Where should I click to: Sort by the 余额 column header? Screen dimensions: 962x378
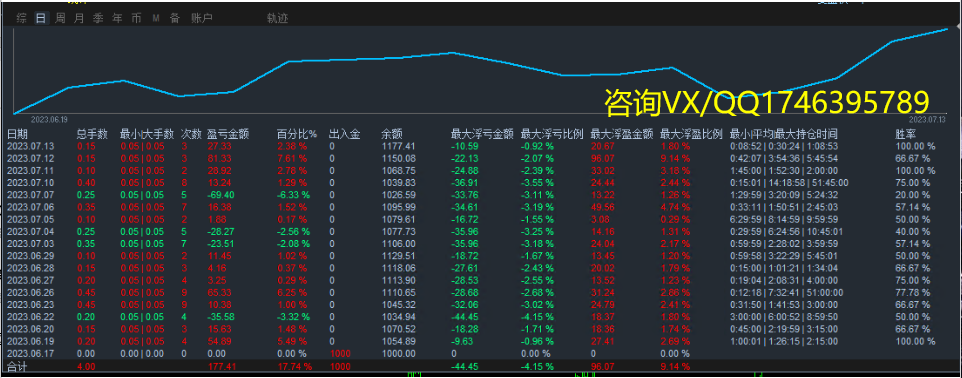(x=391, y=134)
